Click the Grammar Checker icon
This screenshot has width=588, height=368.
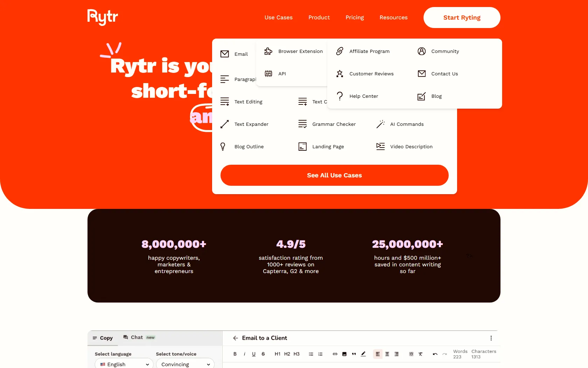pyautogui.click(x=302, y=124)
